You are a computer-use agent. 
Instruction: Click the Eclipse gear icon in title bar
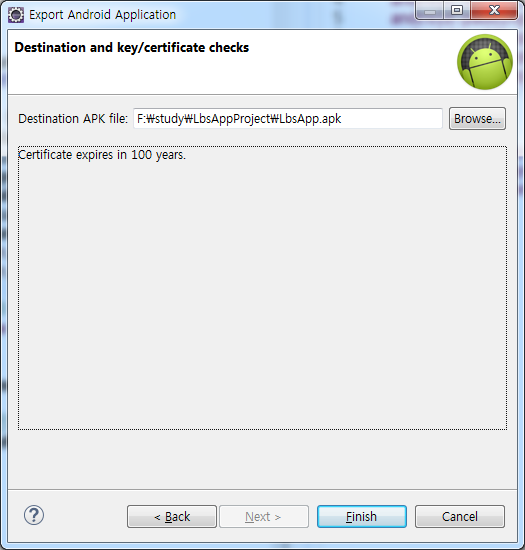(x=16, y=15)
